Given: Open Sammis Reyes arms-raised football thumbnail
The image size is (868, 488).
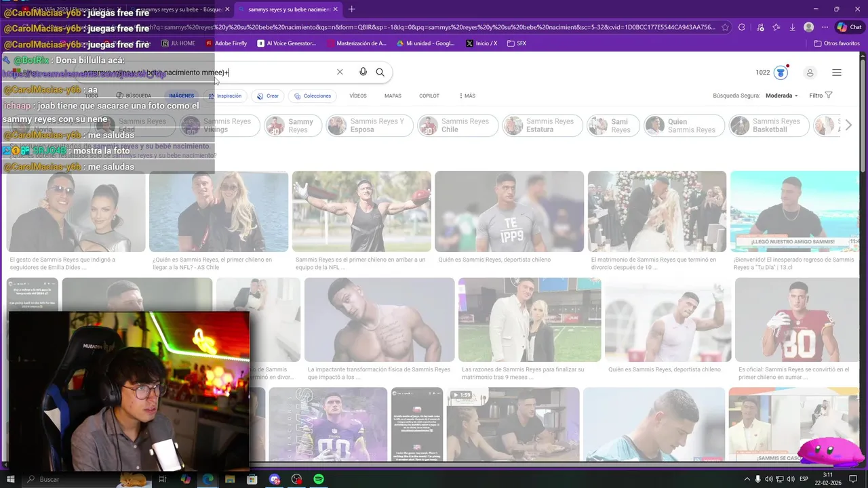Looking at the screenshot, I should [361, 211].
